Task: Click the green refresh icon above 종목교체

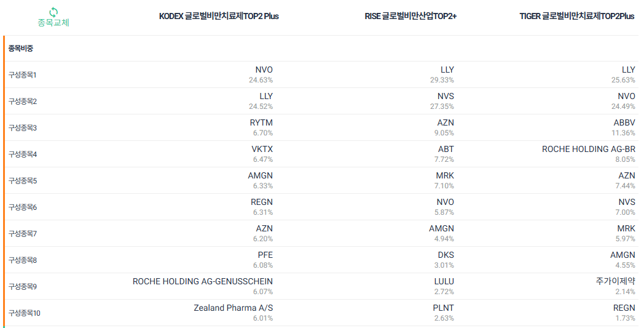Action: [53, 12]
